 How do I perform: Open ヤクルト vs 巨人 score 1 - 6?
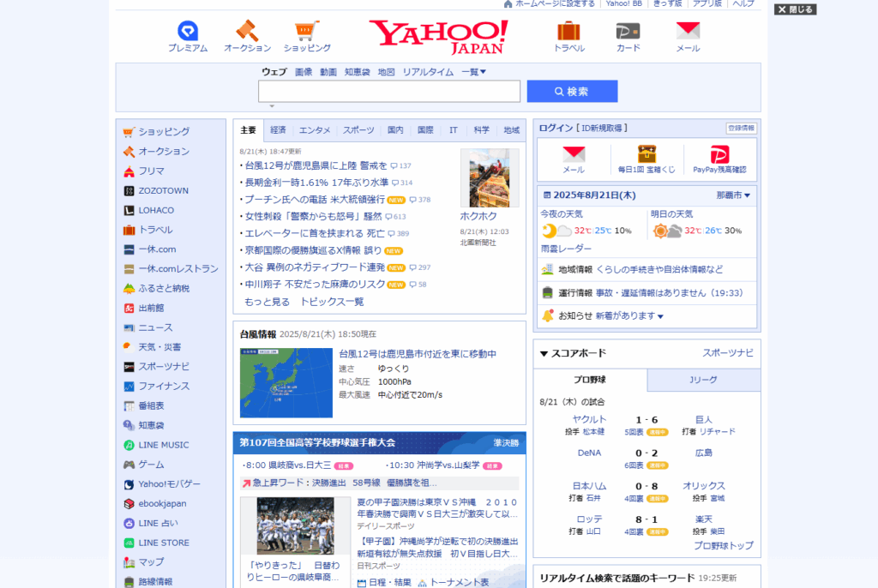(646, 420)
